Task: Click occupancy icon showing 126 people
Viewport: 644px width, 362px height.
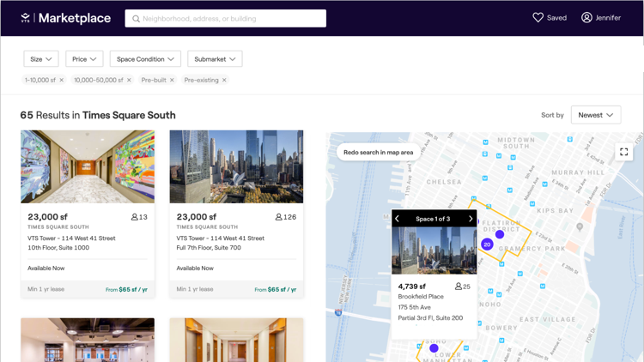Action: (278, 217)
